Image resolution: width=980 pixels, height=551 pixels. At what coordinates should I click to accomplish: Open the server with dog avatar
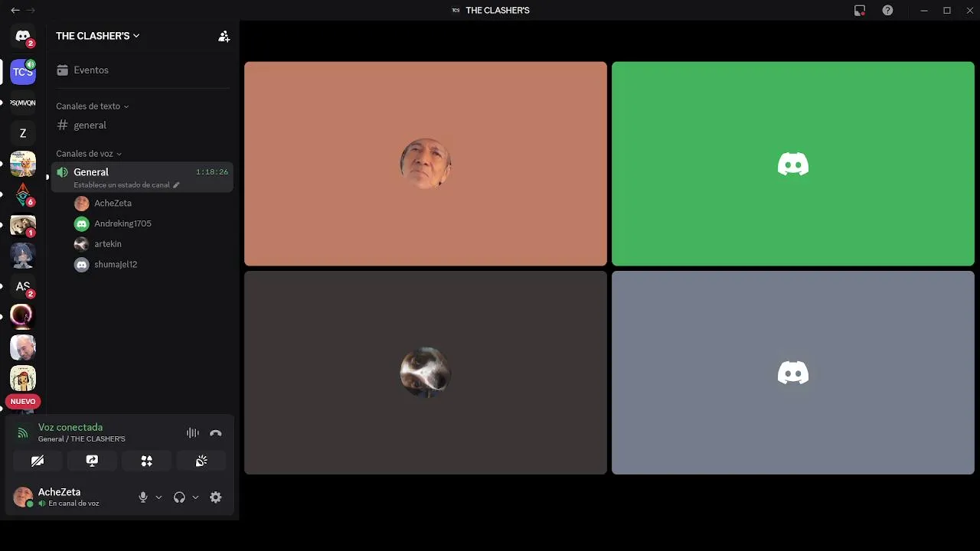point(23,225)
